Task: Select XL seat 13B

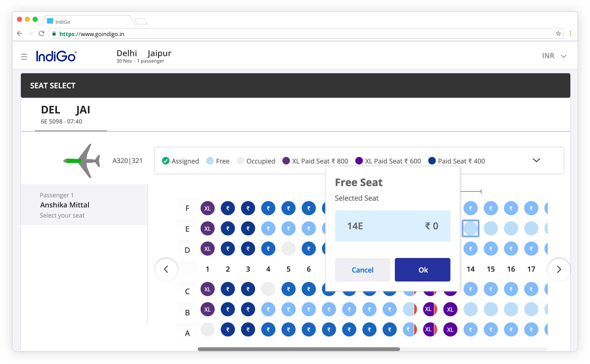Action: 450,309
